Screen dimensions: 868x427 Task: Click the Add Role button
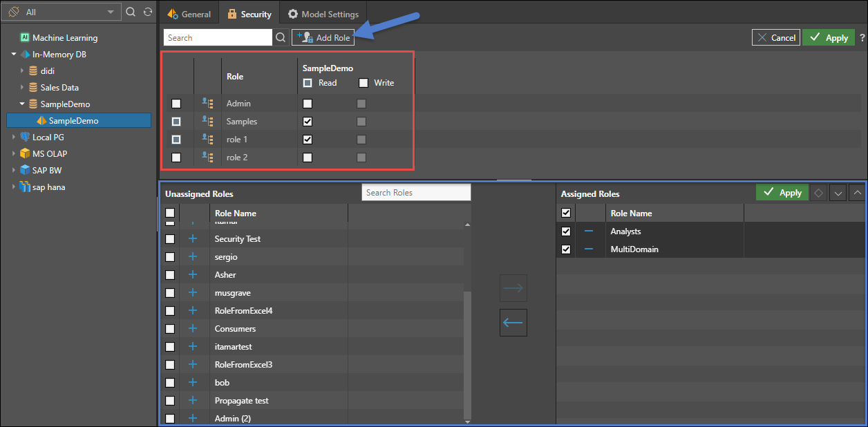pos(323,38)
